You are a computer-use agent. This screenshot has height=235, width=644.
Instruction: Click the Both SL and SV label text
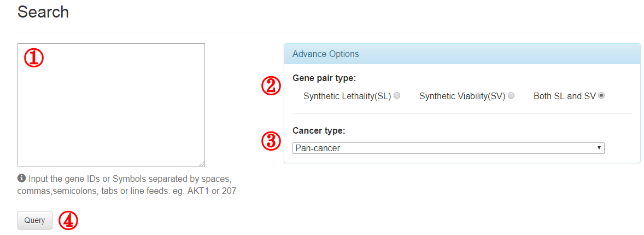point(564,96)
